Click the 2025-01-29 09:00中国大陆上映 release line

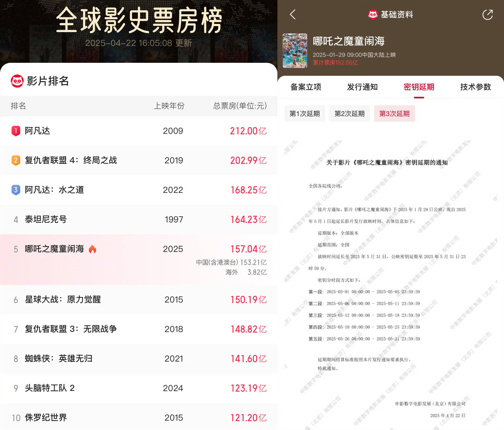click(x=354, y=55)
